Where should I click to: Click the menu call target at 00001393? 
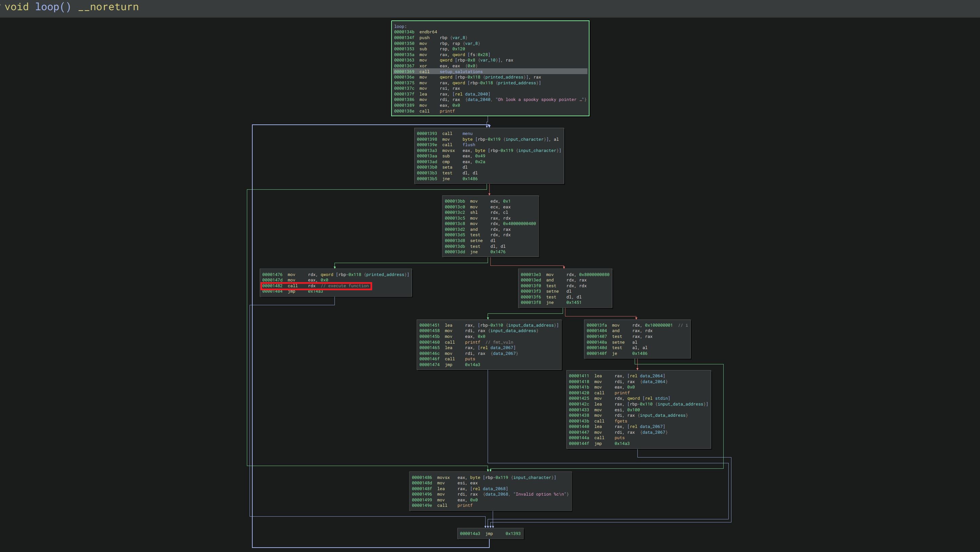[467, 133]
